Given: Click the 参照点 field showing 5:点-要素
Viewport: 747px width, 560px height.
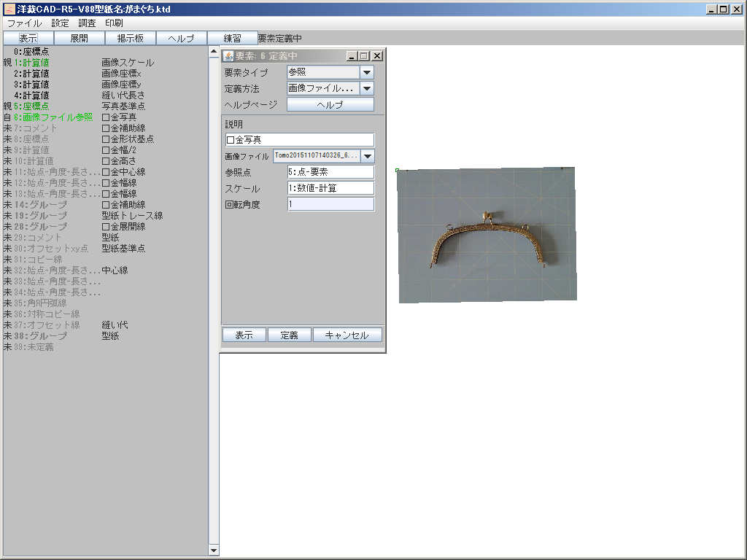Looking at the screenshot, I should (330, 172).
